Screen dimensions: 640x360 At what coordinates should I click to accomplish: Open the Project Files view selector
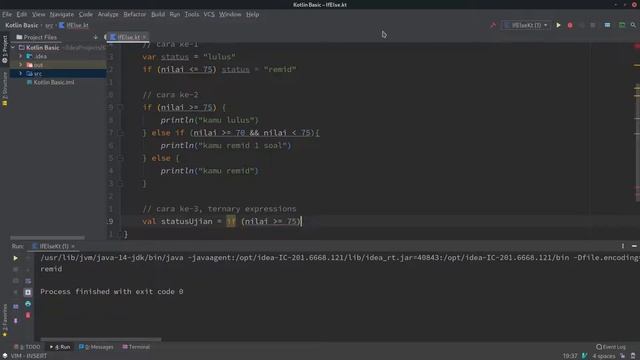click(x=37, y=37)
